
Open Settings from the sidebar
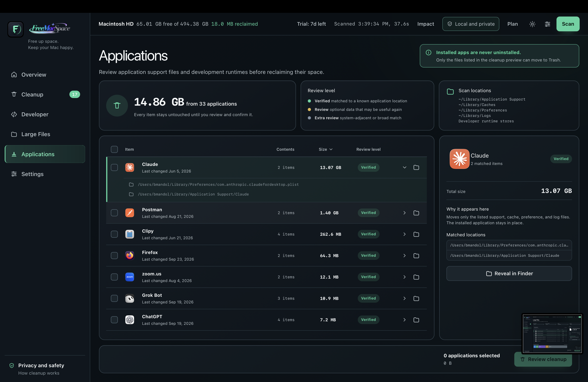(45, 174)
